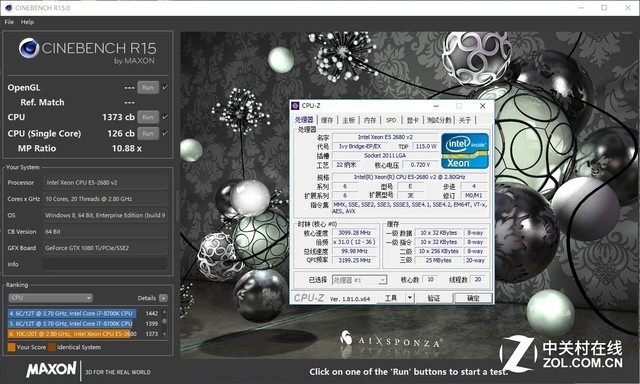Open the Help menu
The width and height of the screenshot is (640, 384).
tap(27, 22)
